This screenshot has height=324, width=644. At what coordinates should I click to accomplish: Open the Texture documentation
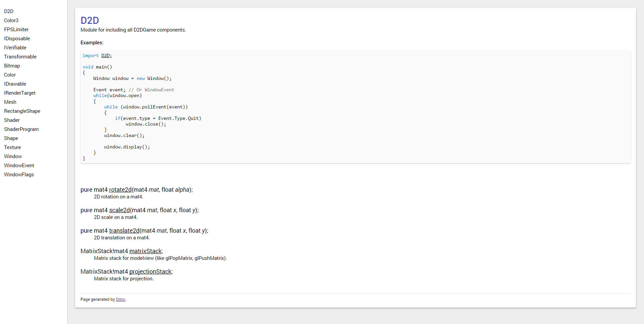[12, 147]
